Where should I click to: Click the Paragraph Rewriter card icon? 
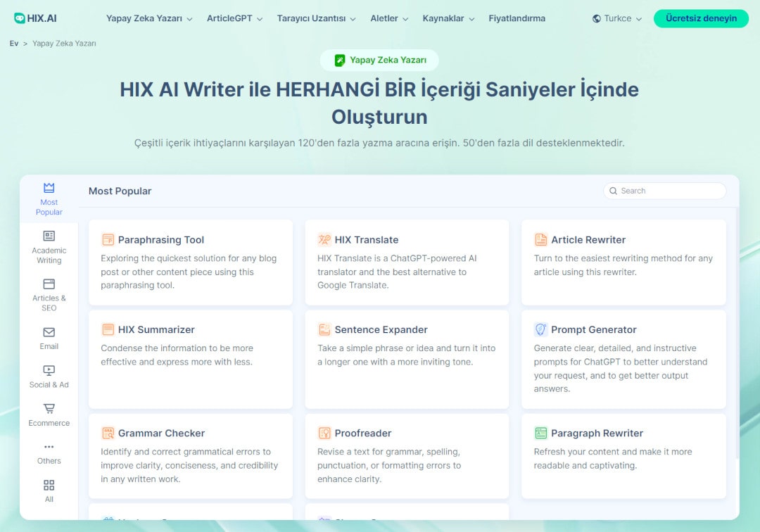coord(540,433)
